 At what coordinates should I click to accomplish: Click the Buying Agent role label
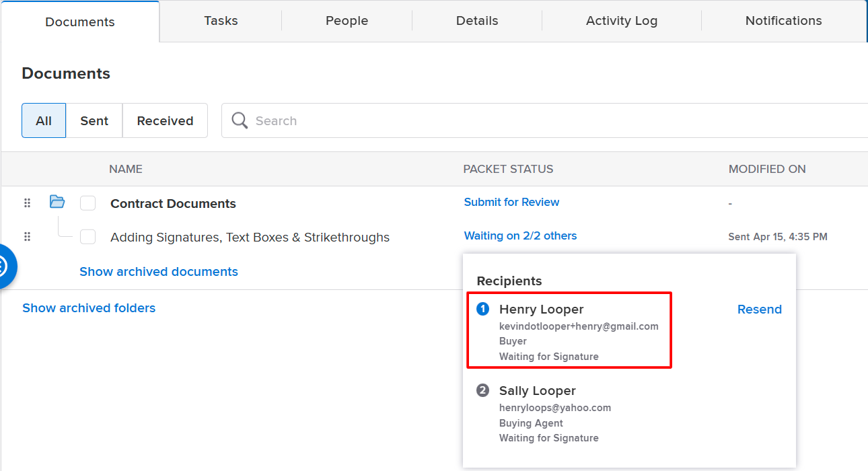(531, 423)
